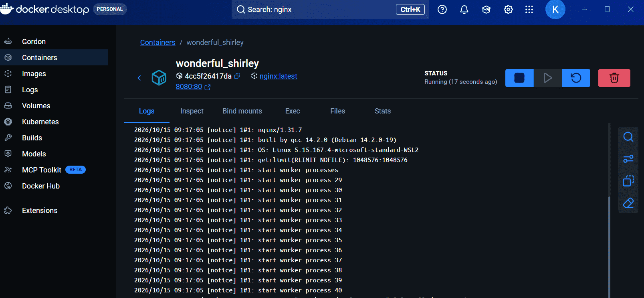The image size is (644, 298).
Task: Open the nginx:latest image link
Action: [x=279, y=76]
